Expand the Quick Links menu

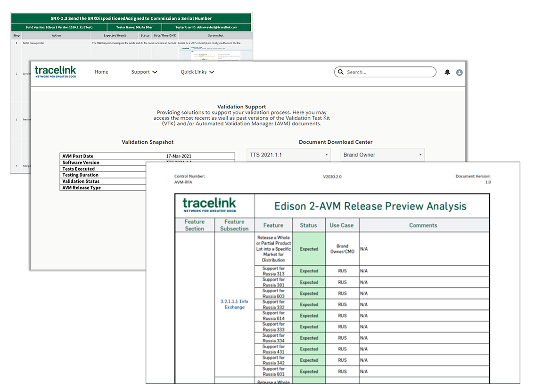point(197,72)
